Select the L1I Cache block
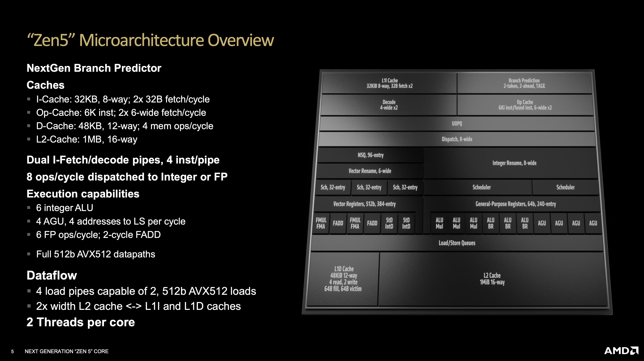This screenshot has width=644, height=361. 389,83
